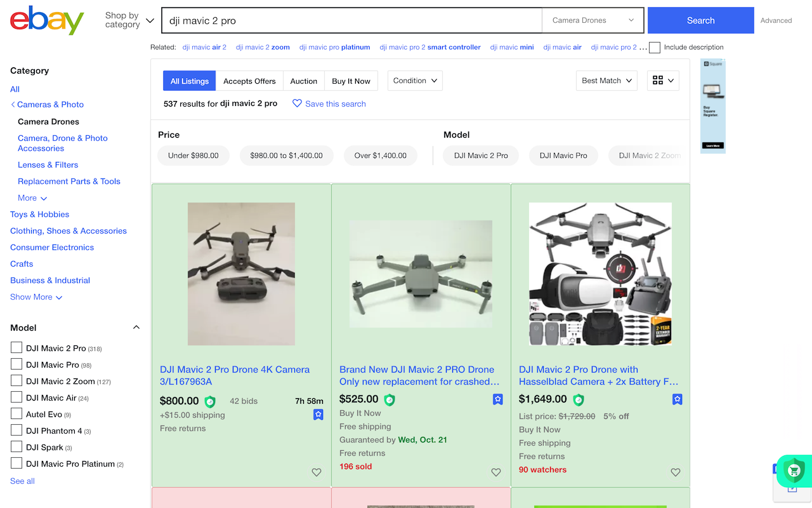Click See all models link
The height and width of the screenshot is (508, 812).
[x=22, y=481]
